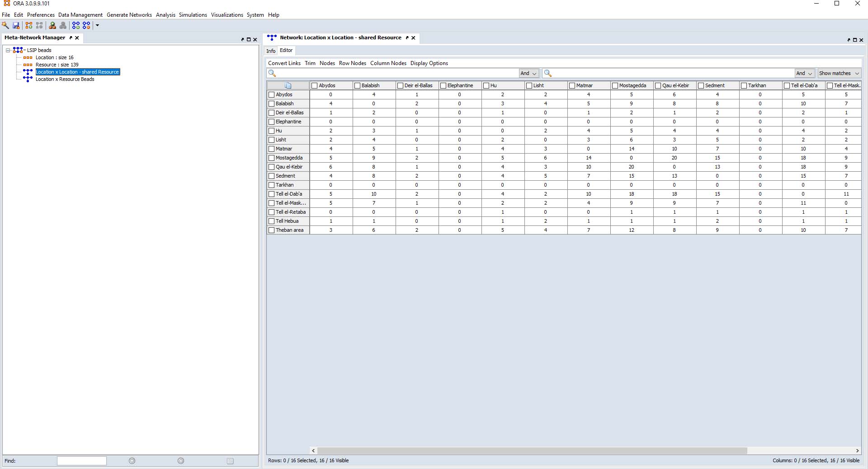The width and height of the screenshot is (868, 469).
Task: Undock the Meta-Network Manager tab with arrow icon
Action: [71, 38]
